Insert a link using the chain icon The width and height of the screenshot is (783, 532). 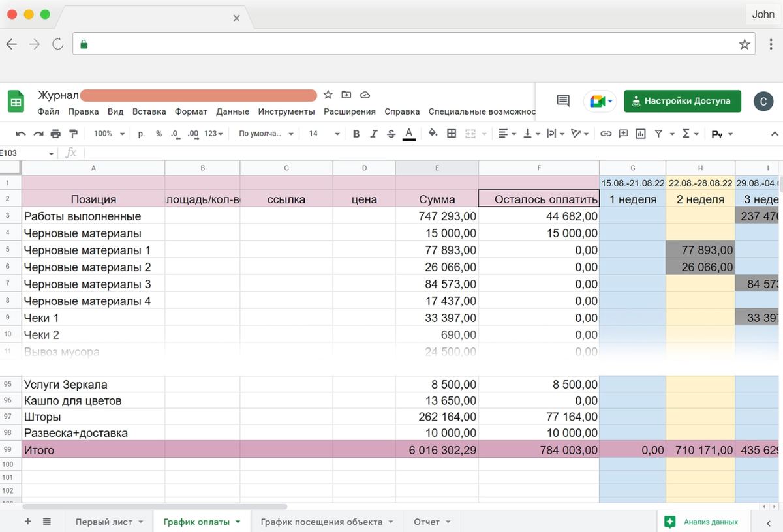606,134
